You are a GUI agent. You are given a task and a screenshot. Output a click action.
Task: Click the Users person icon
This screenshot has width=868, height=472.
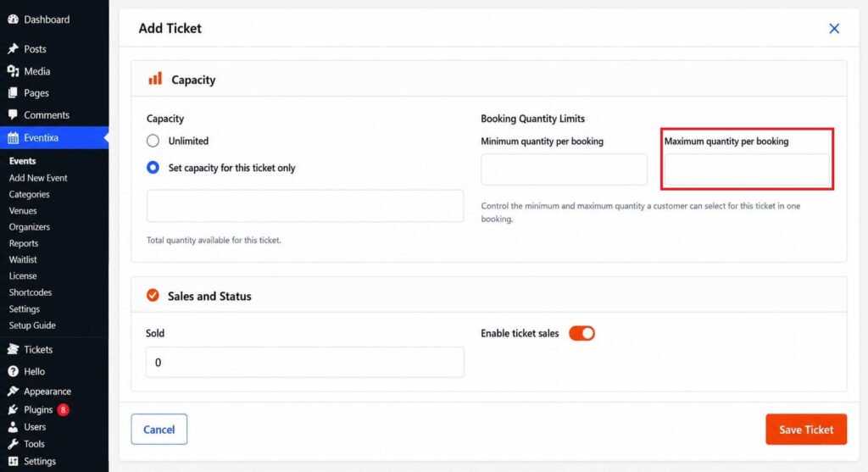click(13, 426)
